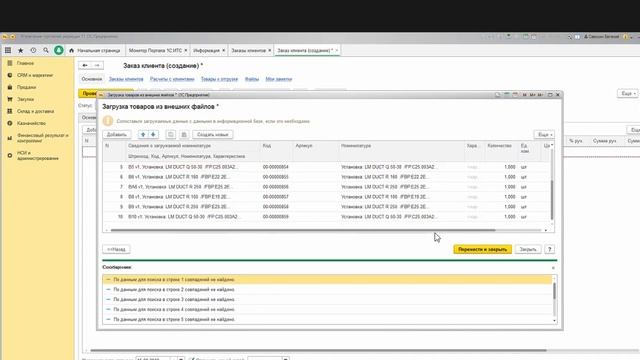Viewport: 640px width, 360px height.
Task: Open the Еще dropdown of the order form
Action: [x=627, y=93]
